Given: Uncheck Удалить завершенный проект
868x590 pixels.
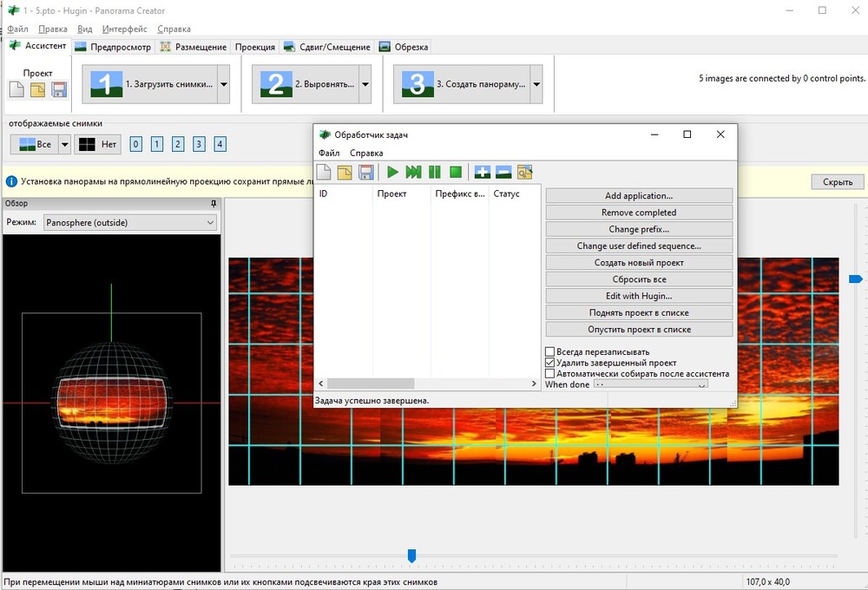Looking at the screenshot, I should (x=549, y=363).
